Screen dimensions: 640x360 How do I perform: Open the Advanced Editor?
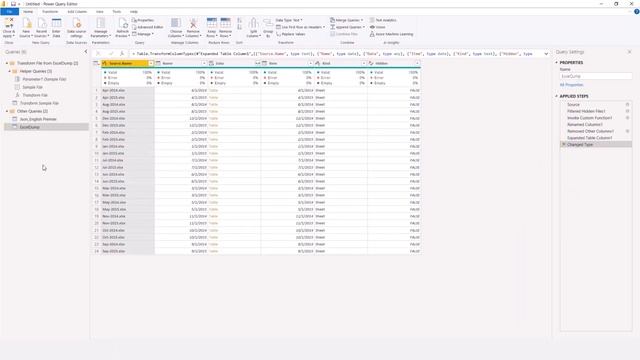[x=148, y=27]
